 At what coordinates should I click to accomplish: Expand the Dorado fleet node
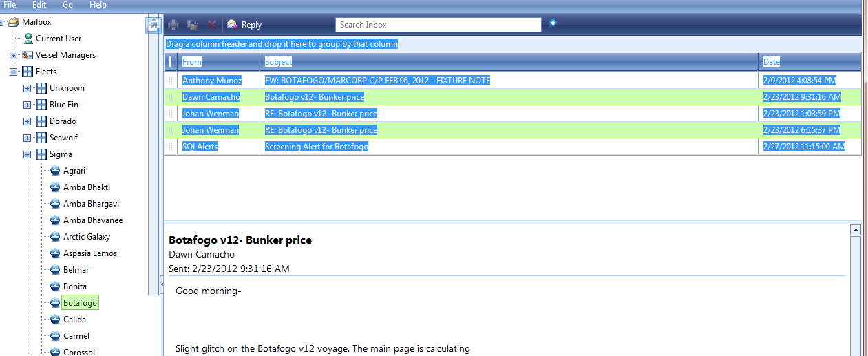tap(27, 121)
